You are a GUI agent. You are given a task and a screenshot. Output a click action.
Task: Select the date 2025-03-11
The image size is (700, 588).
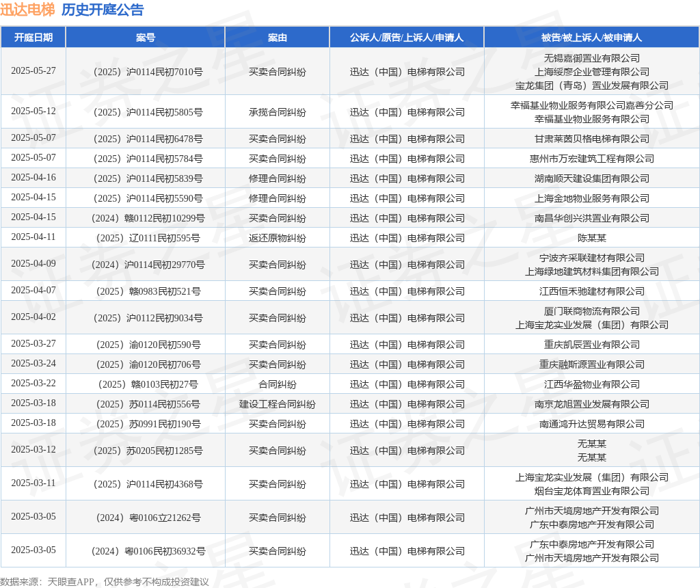(33, 483)
